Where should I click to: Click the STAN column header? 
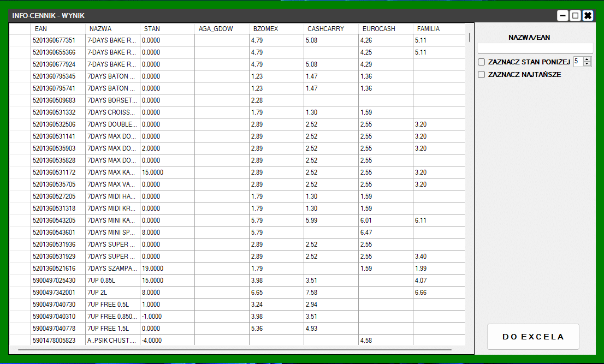click(x=167, y=28)
